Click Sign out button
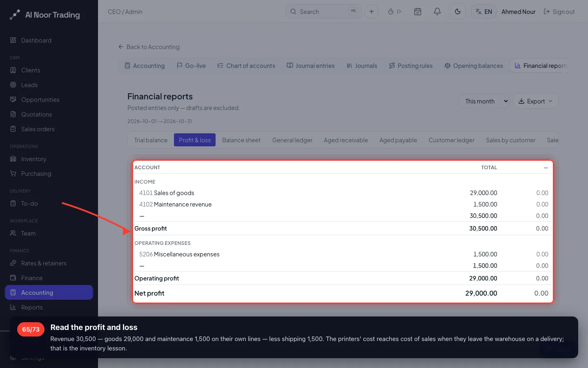 point(559,11)
